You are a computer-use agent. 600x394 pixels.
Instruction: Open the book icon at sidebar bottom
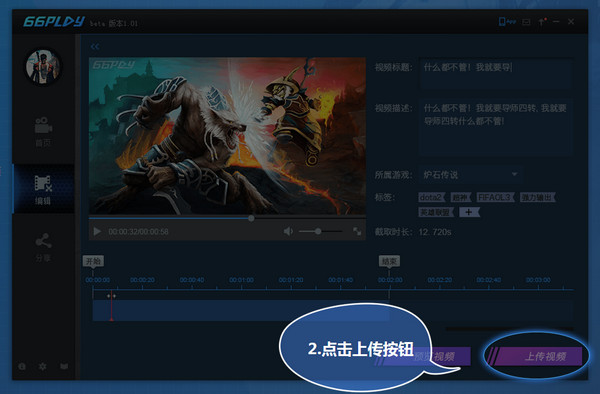tap(64, 366)
